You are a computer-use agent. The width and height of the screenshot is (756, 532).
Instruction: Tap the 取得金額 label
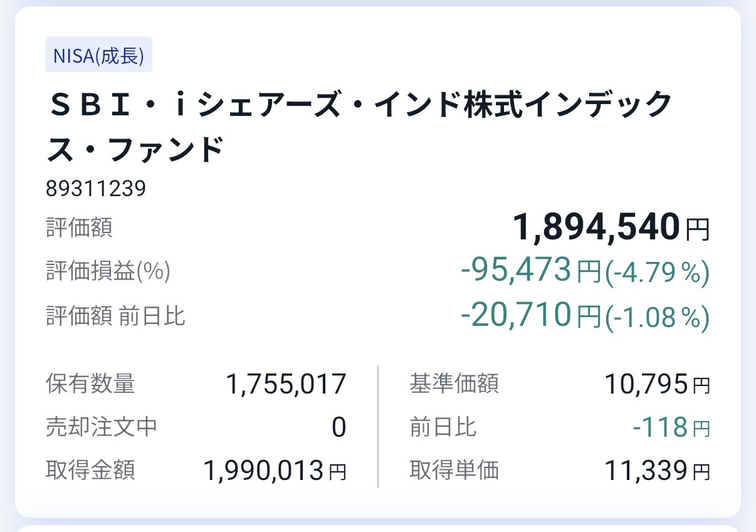click(x=90, y=470)
